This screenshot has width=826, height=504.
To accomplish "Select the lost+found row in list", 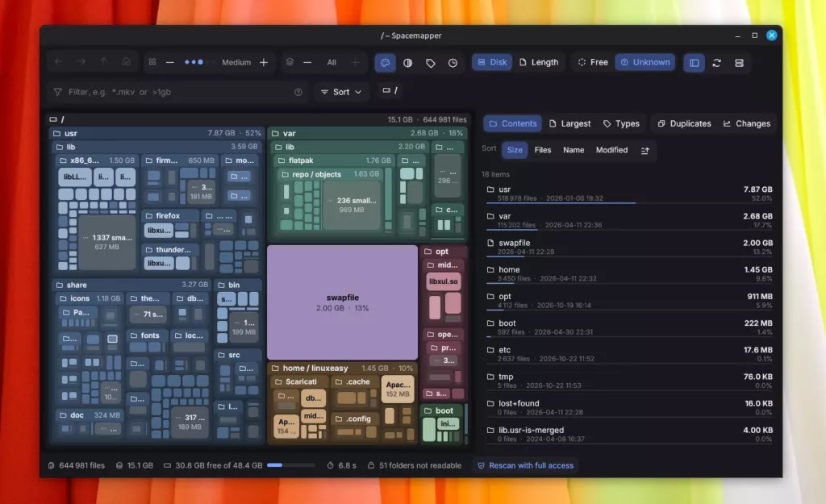I will 629,407.
